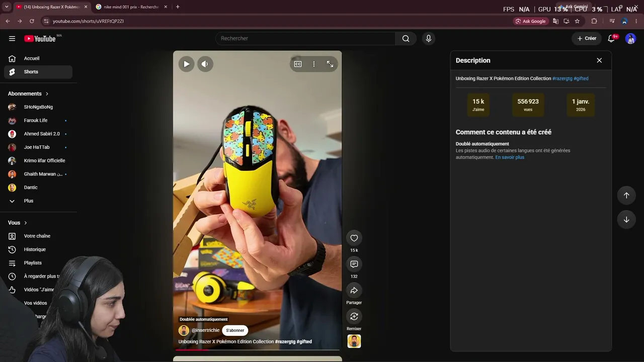Share the Short via Partager
The width and height of the screenshot is (644, 362).
click(354, 291)
